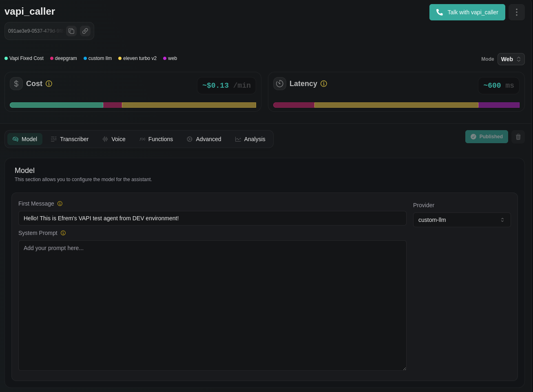Viewport: 533px width, 392px height.
Task: Click the Vapi Fixed Cost legend item
Action: pyautogui.click(x=24, y=58)
